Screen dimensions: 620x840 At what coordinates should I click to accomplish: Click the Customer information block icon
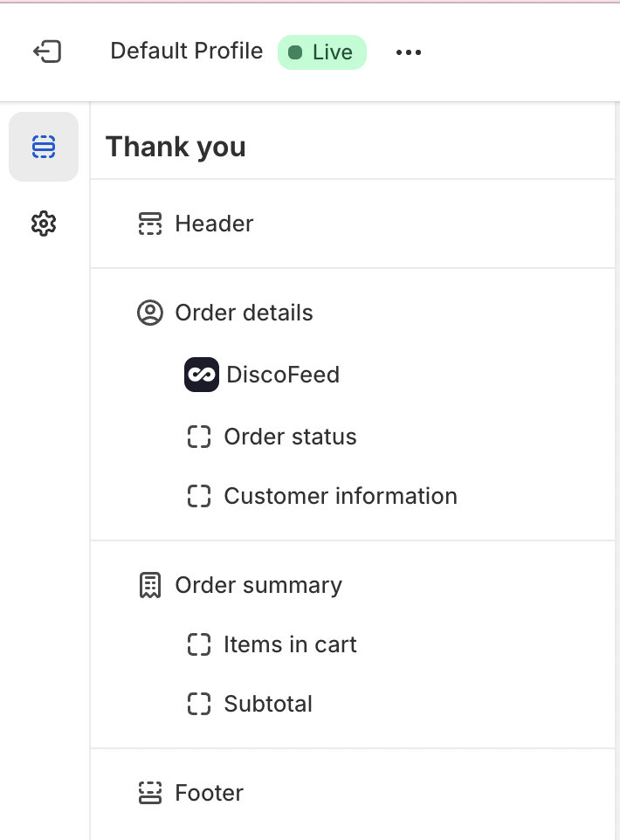(x=199, y=496)
